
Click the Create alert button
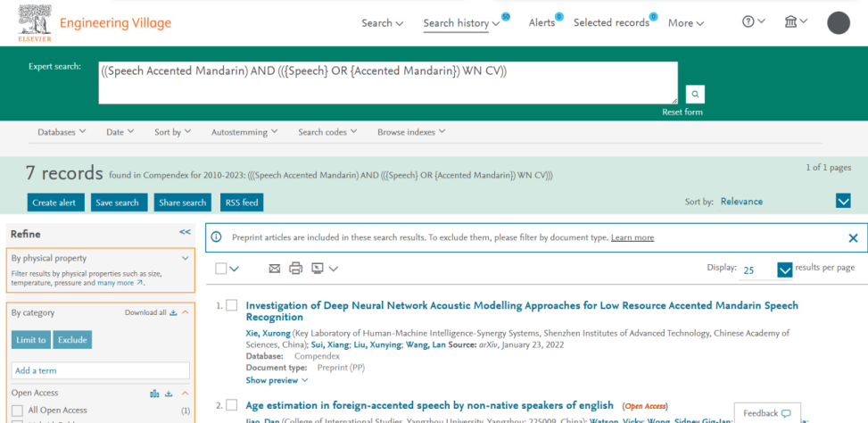(55, 203)
